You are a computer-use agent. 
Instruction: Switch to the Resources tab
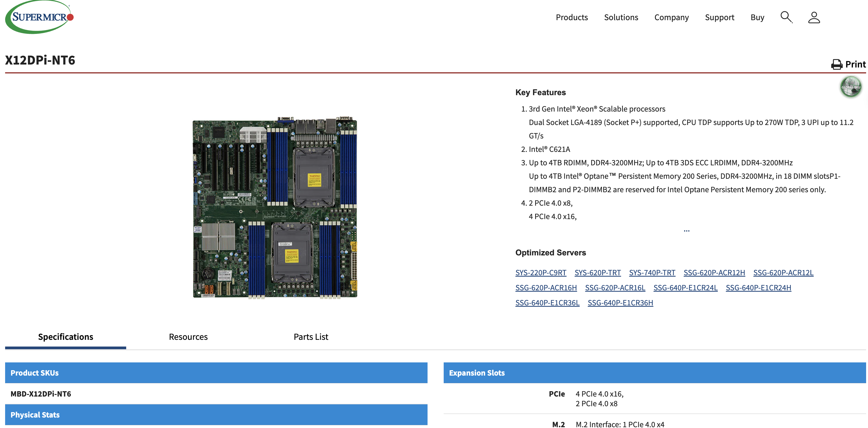(188, 337)
